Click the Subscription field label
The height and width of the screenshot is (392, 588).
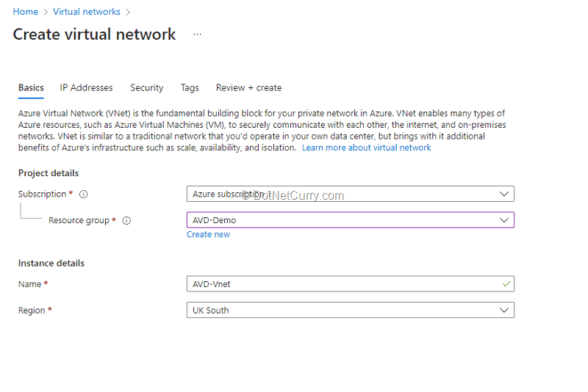tap(43, 194)
